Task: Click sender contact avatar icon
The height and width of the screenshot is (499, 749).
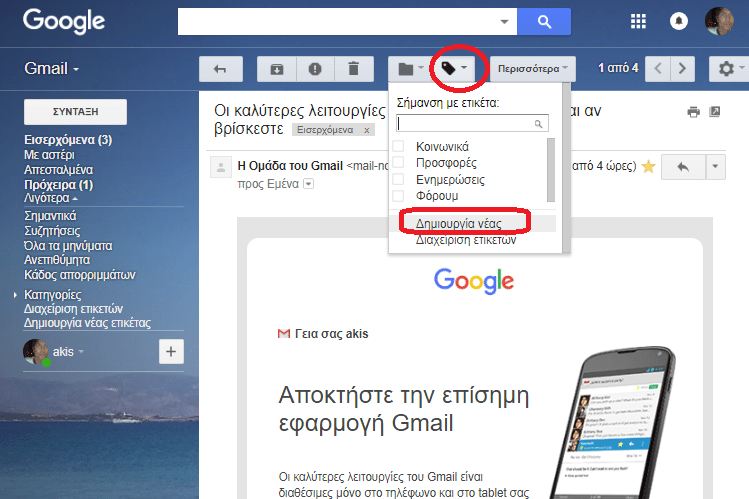Action: pyautogui.click(x=221, y=167)
